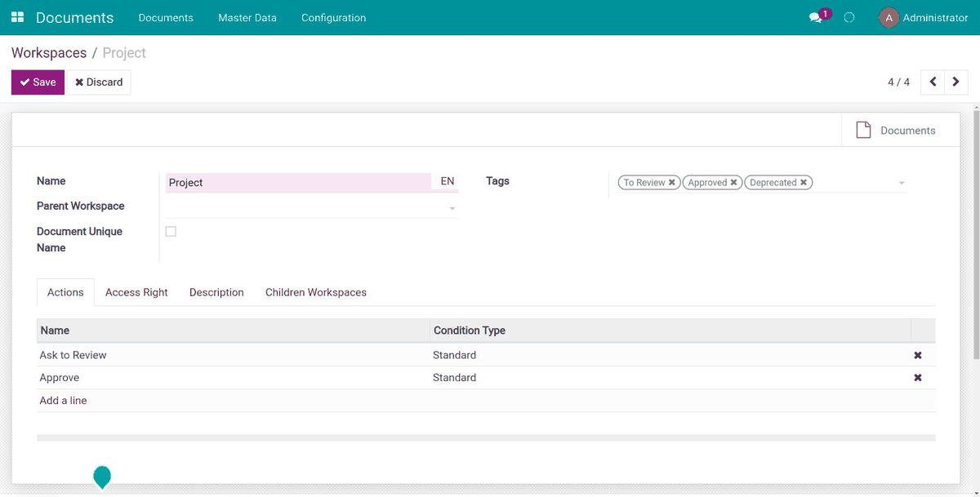Expand the Tags dropdown arrow
This screenshot has width=980, height=497.
[902, 183]
